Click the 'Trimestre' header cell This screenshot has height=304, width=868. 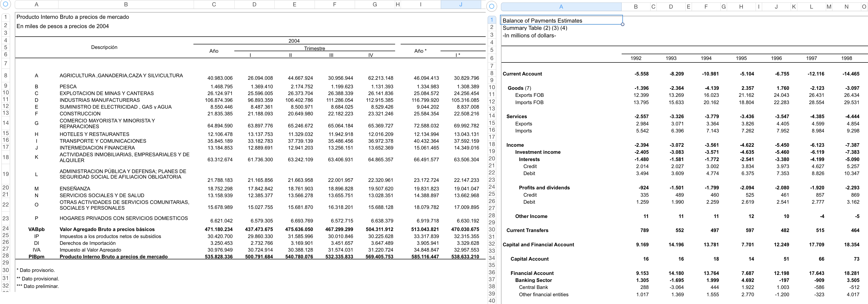(x=314, y=48)
